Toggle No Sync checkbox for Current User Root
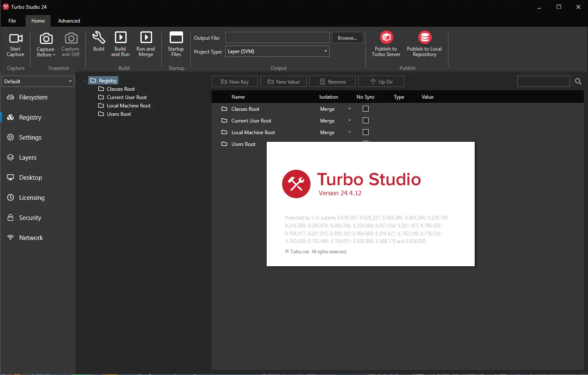Screen dimensions: 588x375 pos(366,120)
